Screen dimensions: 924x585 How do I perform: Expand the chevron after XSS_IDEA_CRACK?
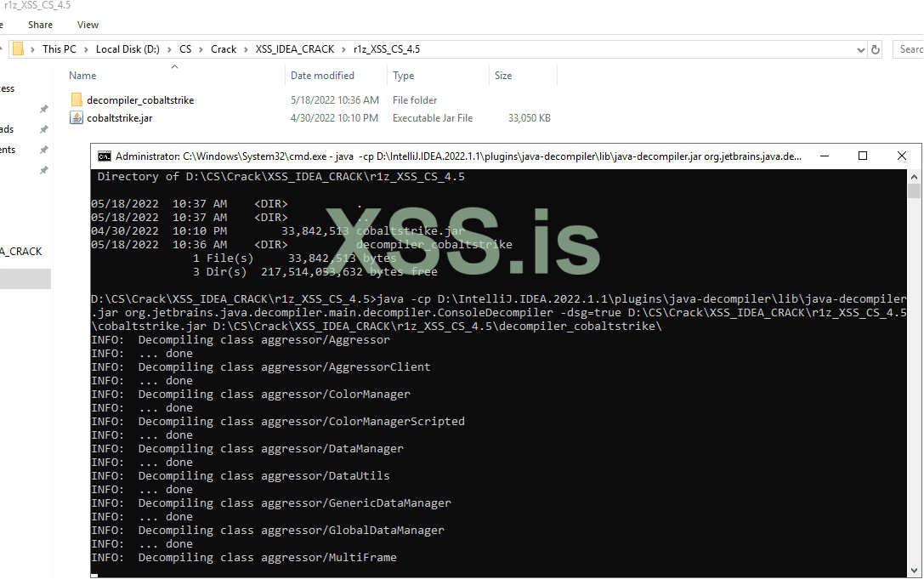(344, 49)
